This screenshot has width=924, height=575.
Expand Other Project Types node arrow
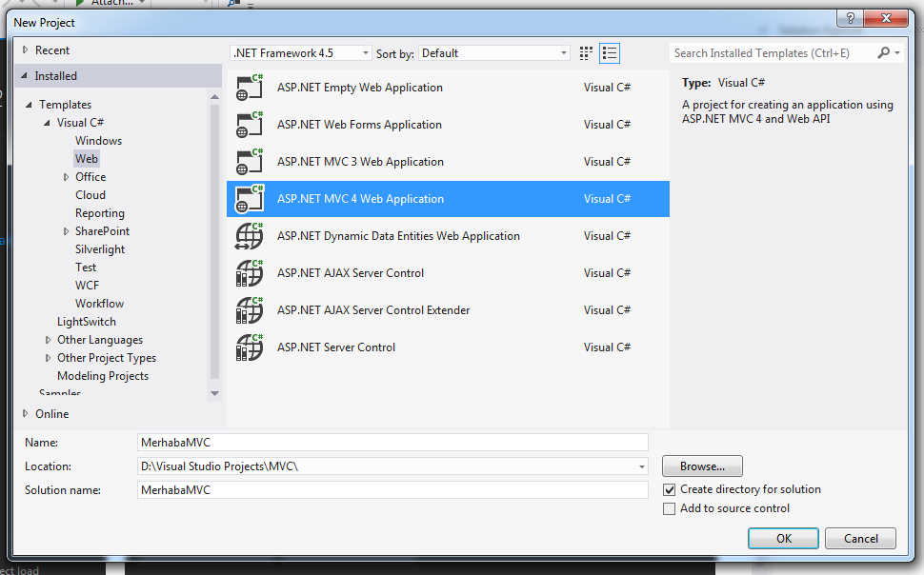click(x=49, y=358)
